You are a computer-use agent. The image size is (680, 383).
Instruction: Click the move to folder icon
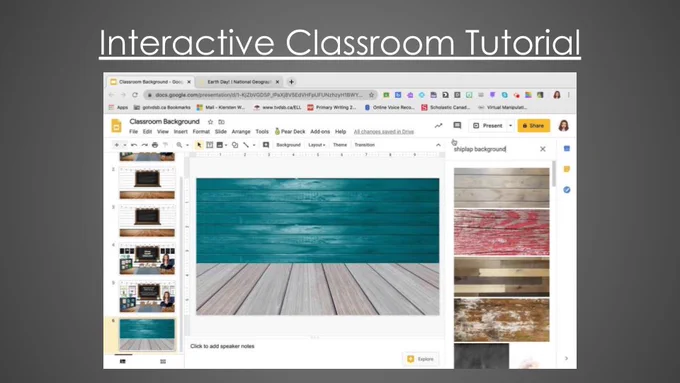click(x=222, y=122)
